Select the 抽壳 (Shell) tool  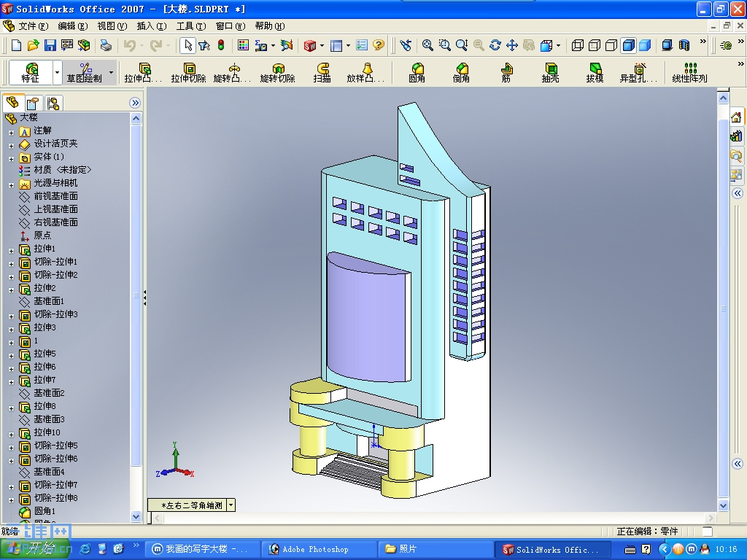point(550,73)
